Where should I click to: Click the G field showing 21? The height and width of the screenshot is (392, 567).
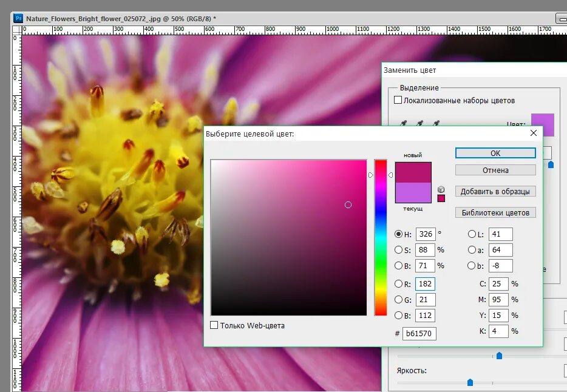click(x=426, y=300)
